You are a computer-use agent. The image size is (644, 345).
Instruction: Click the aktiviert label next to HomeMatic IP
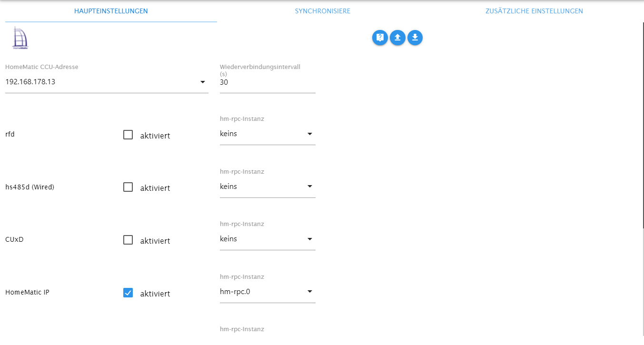pos(155,294)
